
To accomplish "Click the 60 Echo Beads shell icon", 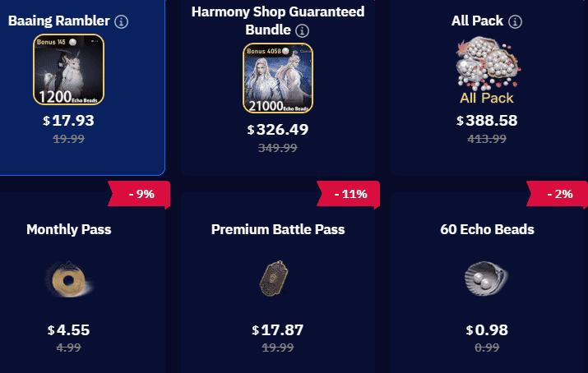I will point(486,279).
